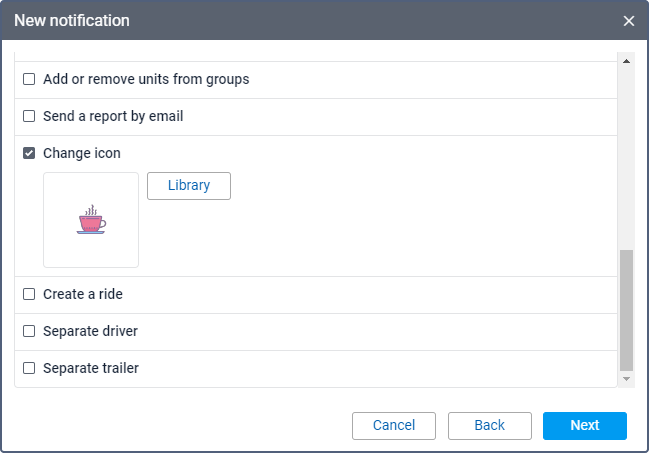Uncheck the Change icon option

pyautogui.click(x=29, y=153)
